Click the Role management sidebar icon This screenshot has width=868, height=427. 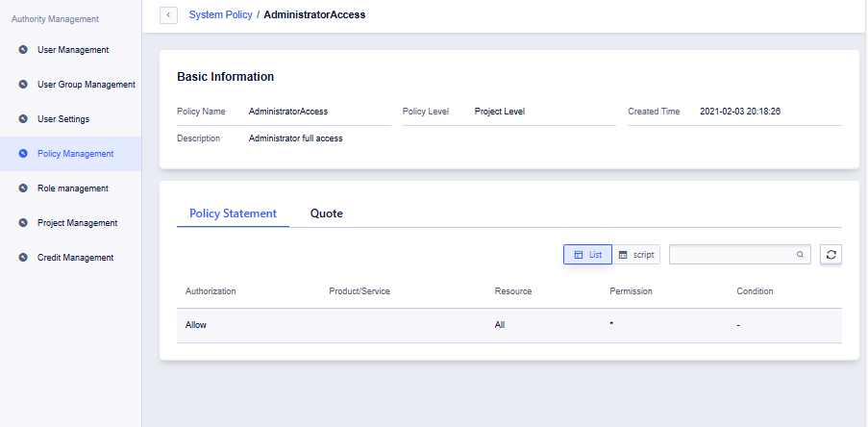click(23, 188)
